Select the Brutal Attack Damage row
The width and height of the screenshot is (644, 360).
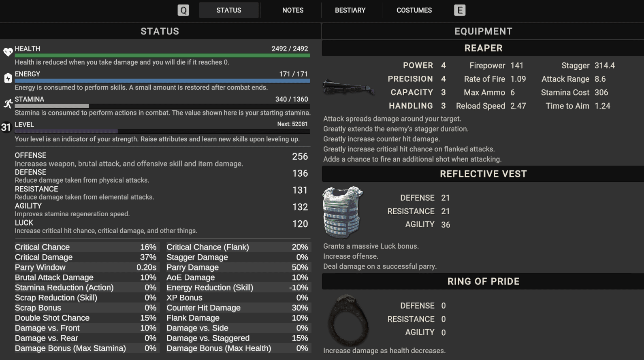point(86,277)
